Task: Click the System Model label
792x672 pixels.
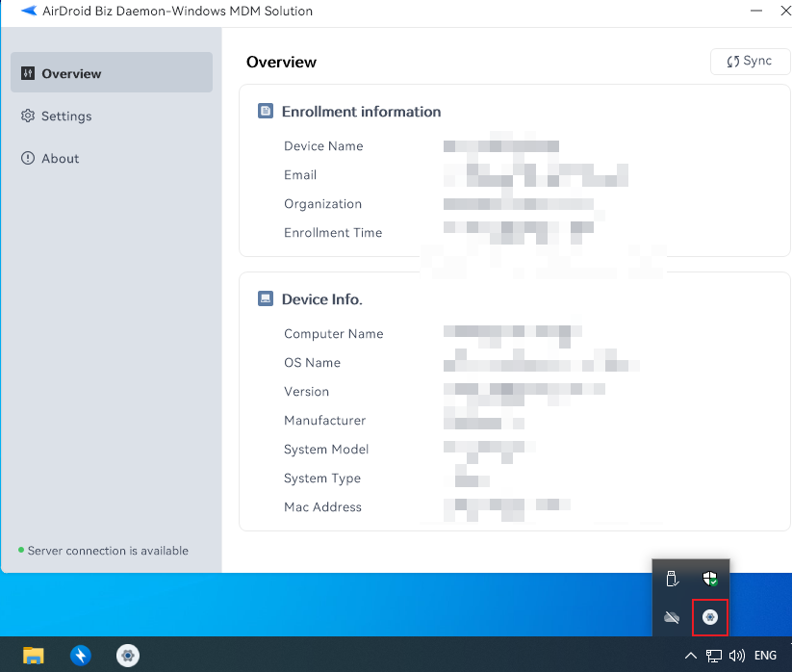Action: 326,450
